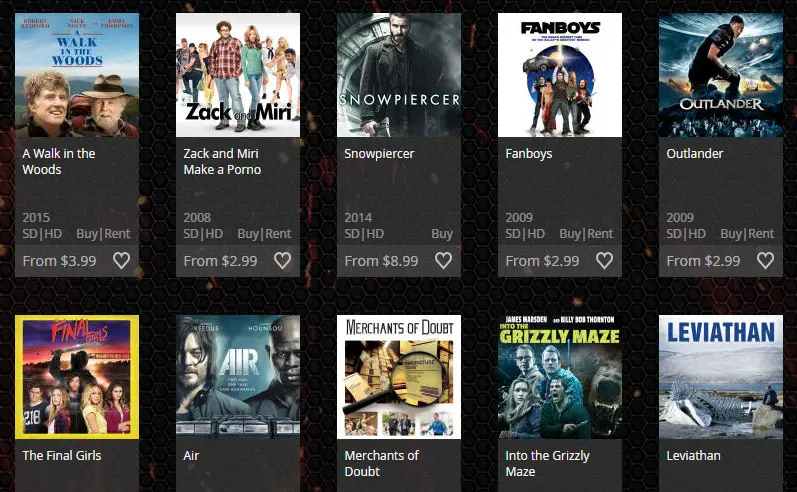Screen dimensions: 797x492
Task: Click the Snowpiercer title text
Action: [379, 153]
